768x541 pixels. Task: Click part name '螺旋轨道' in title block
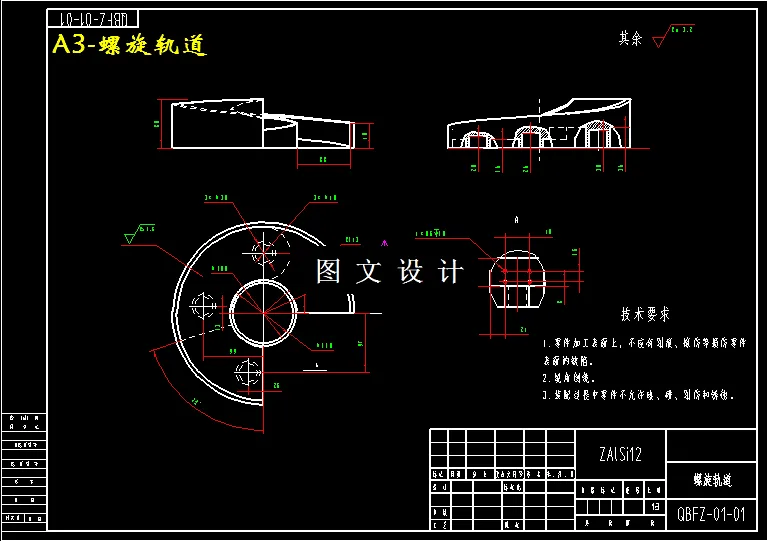[x=712, y=480]
